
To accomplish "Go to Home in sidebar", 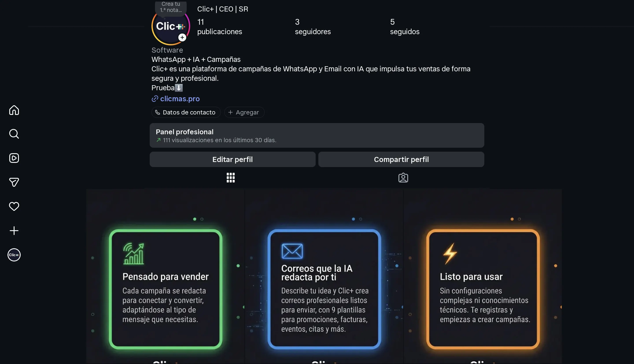I will (x=14, y=110).
